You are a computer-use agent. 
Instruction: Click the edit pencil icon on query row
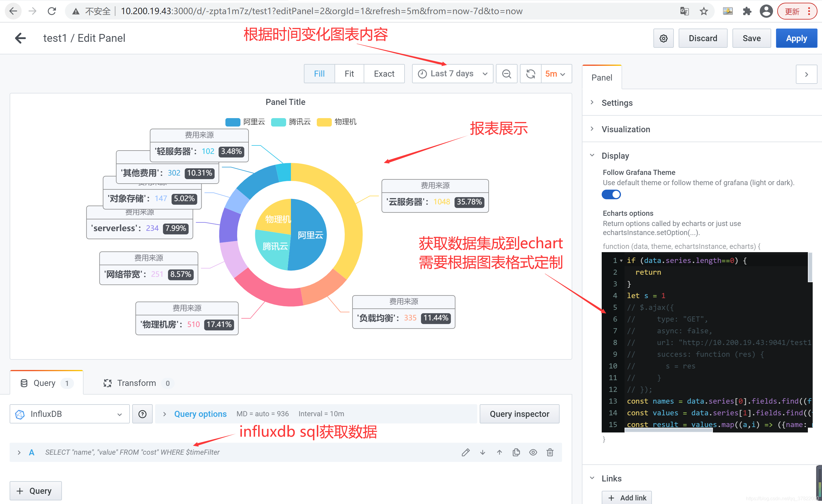pyautogui.click(x=466, y=452)
